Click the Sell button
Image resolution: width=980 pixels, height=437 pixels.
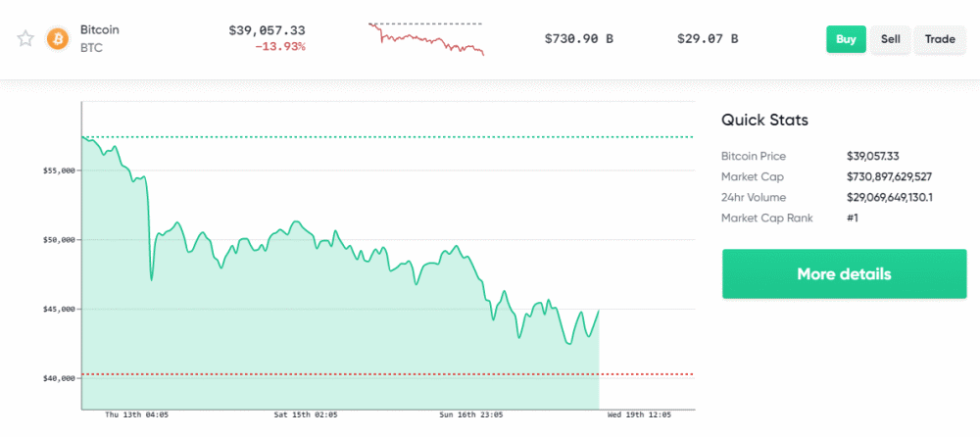(890, 39)
